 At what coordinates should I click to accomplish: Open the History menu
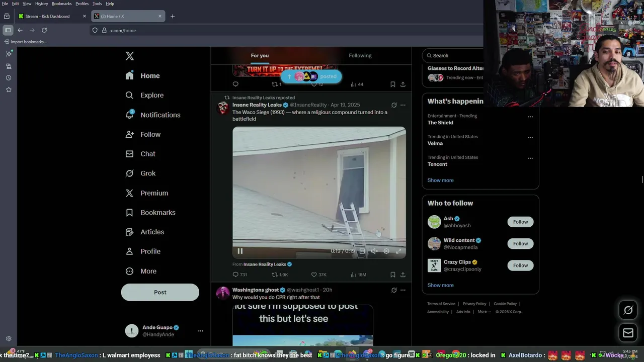[x=42, y=4]
